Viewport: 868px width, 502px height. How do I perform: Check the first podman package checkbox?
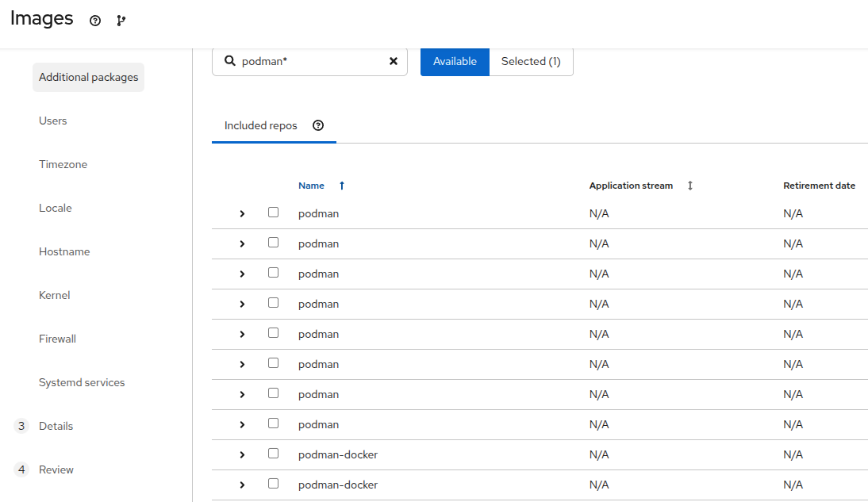[273, 213]
